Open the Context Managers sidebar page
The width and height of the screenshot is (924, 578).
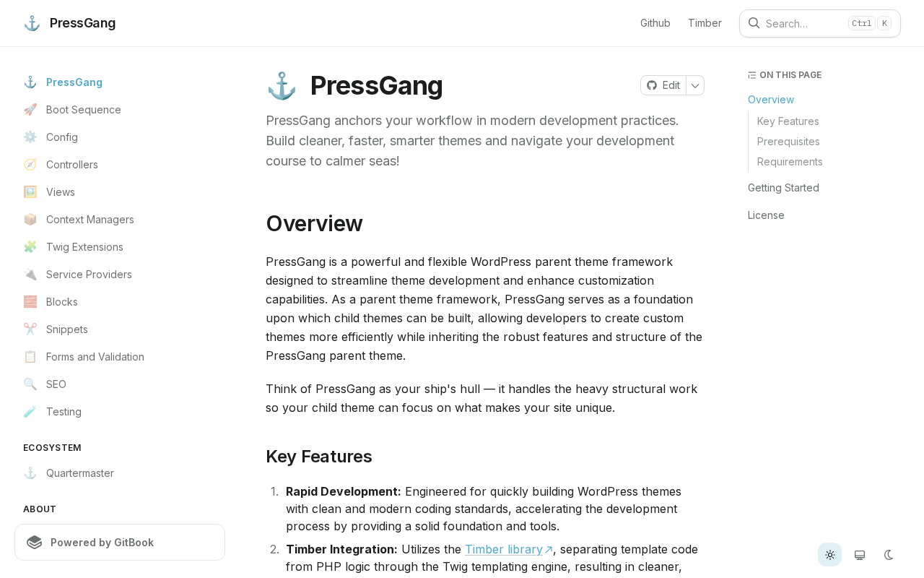click(90, 220)
